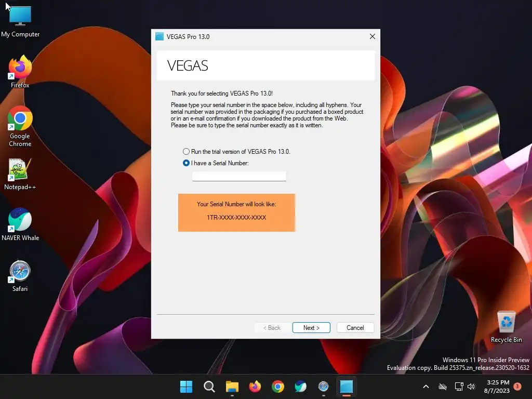532x399 pixels.
Task: Open File Explorer from taskbar
Action: [x=232, y=387]
